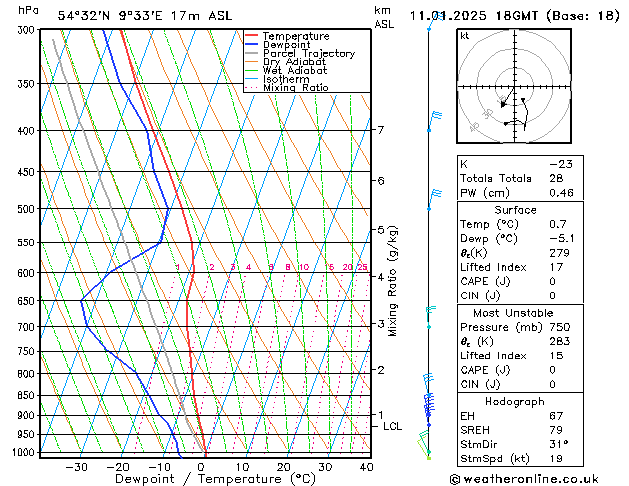This screenshot has height=486, width=629.
Task: Click the wind barb at 300 hPa top
Action: tap(430, 28)
